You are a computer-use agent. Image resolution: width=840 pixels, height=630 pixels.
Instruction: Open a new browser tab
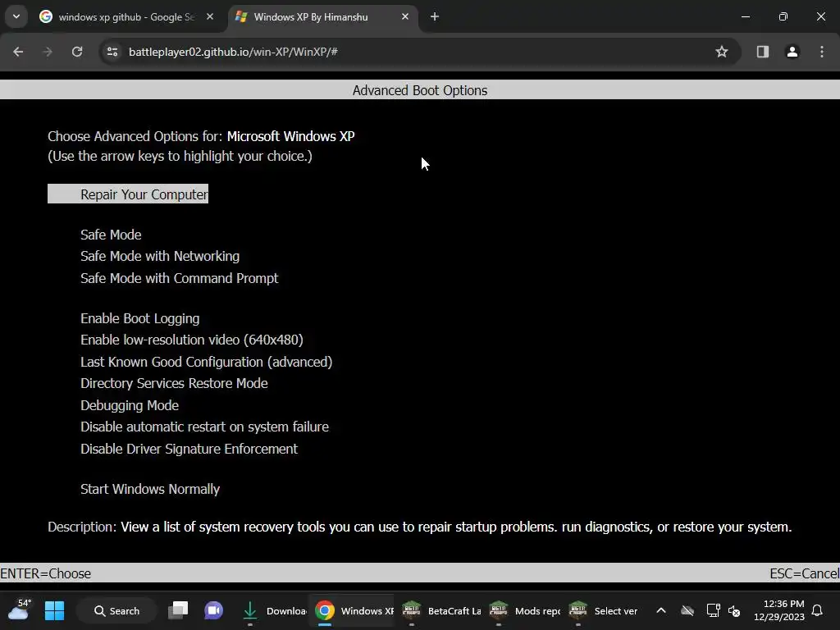tap(435, 17)
